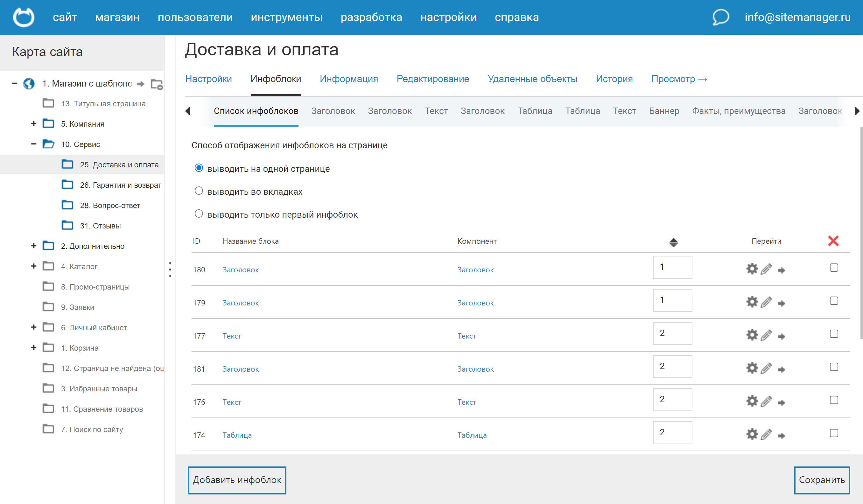Collapse the 10. Сервис tree node
The width and height of the screenshot is (863, 504).
click(x=33, y=144)
